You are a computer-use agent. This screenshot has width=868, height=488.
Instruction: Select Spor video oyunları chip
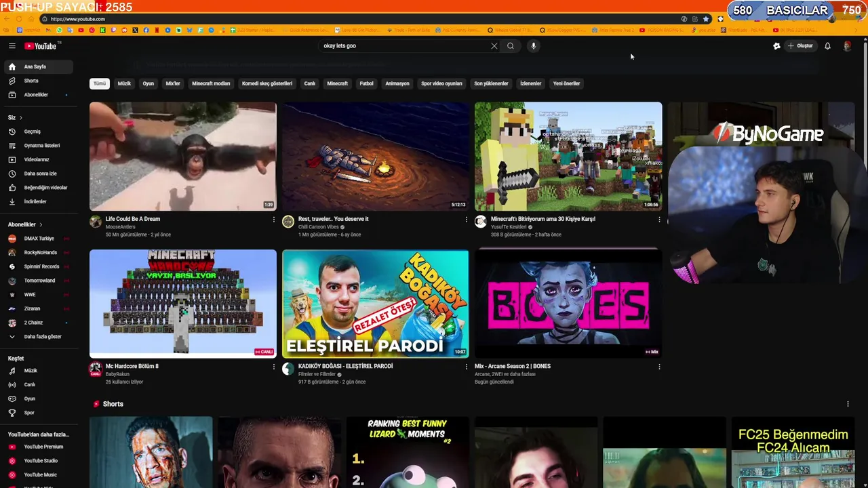coord(441,83)
